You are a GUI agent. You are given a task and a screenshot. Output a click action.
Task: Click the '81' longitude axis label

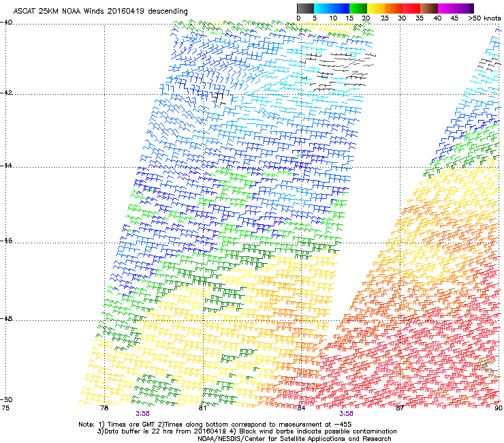click(x=202, y=408)
